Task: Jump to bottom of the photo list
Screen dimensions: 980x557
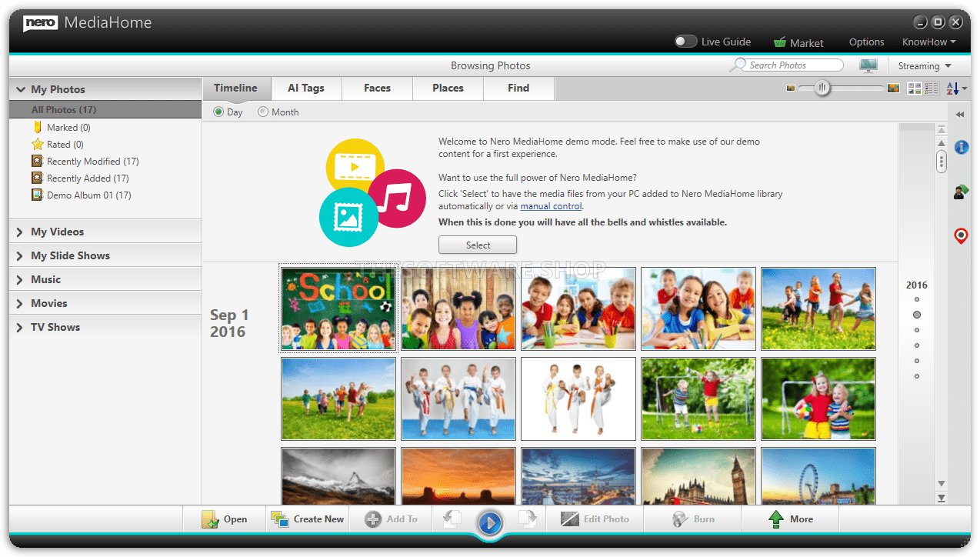Action: [942, 499]
